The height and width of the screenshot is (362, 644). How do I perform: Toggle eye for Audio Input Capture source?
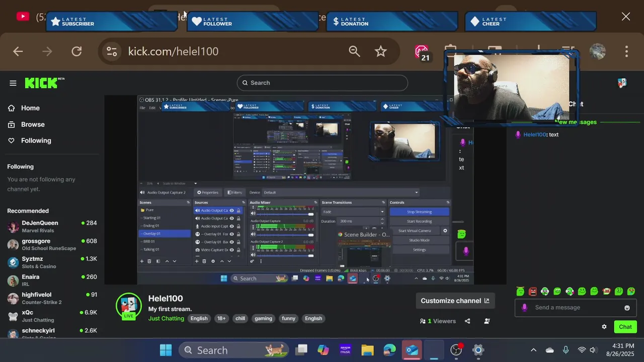click(231, 226)
